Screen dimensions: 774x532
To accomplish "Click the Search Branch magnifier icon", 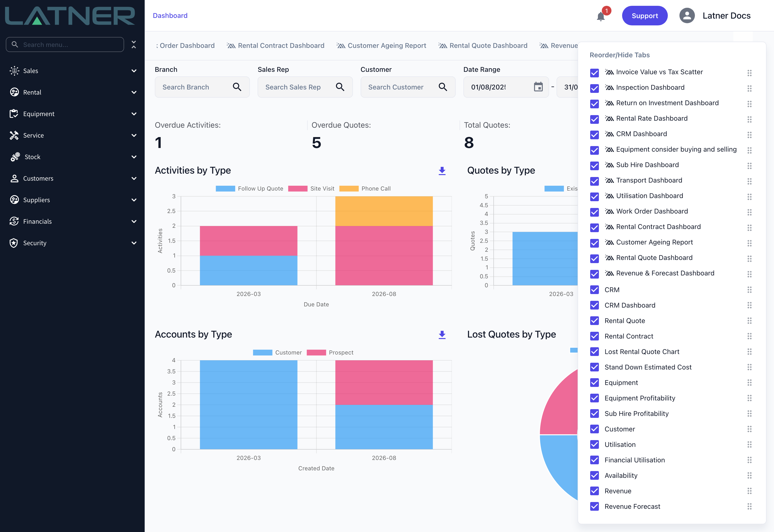I will (x=237, y=87).
